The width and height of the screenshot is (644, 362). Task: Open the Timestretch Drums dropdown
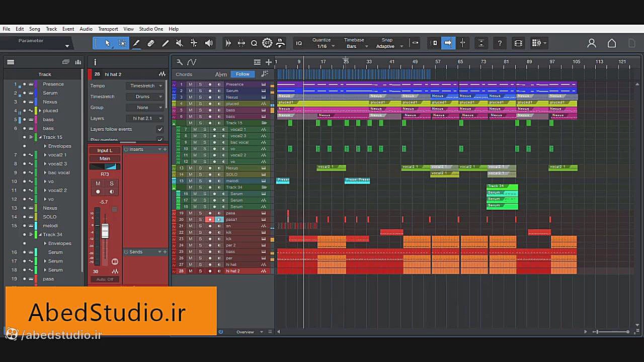pyautogui.click(x=145, y=97)
